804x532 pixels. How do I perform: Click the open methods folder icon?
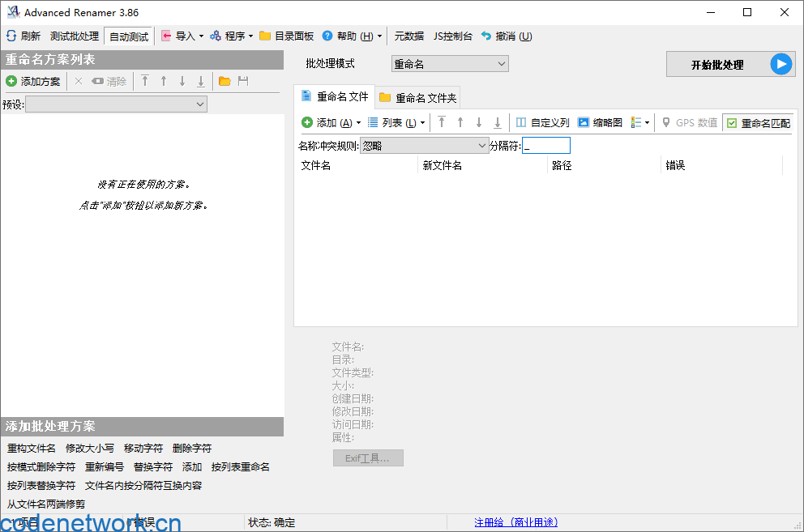coord(225,81)
